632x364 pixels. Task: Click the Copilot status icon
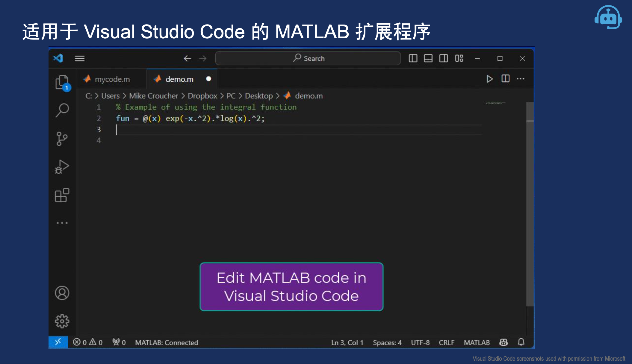[504, 342]
